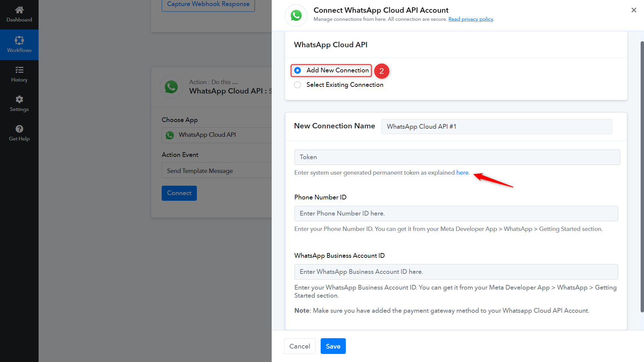The image size is (644, 362).
Task: Open the Read privacy policy link
Action: (471, 19)
